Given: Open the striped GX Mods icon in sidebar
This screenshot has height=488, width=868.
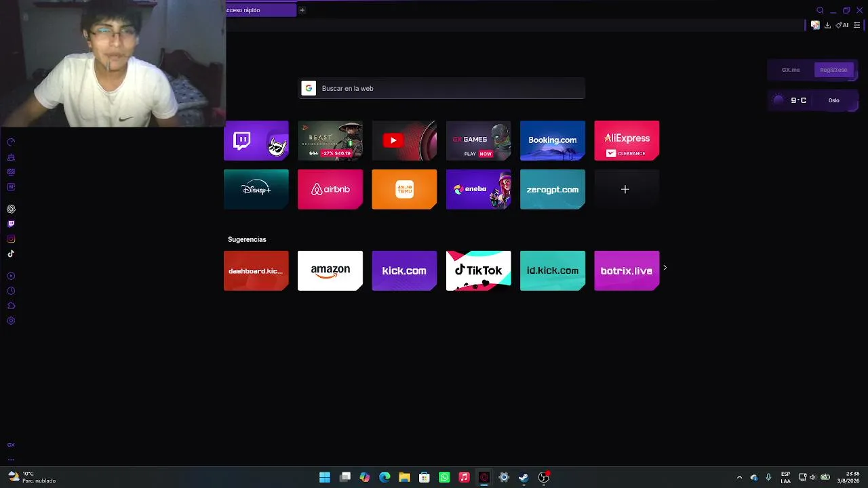Looking at the screenshot, I should [x=11, y=172].
